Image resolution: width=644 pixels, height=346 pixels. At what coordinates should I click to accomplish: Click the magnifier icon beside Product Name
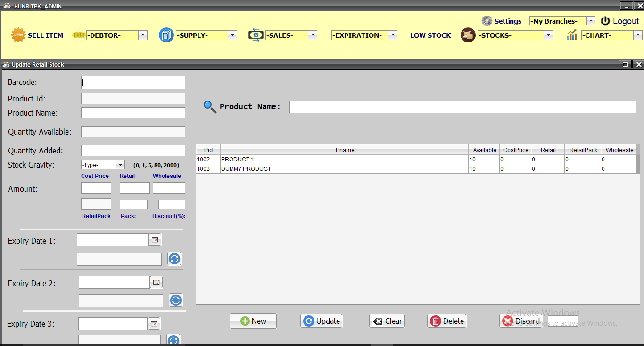pyautogui.click(x=210, y=107)
